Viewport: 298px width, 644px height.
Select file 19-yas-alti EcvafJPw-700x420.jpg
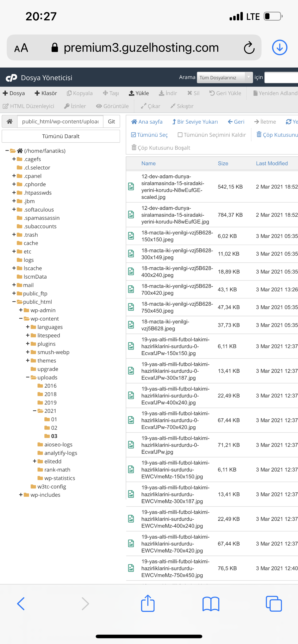pos(212,420)
